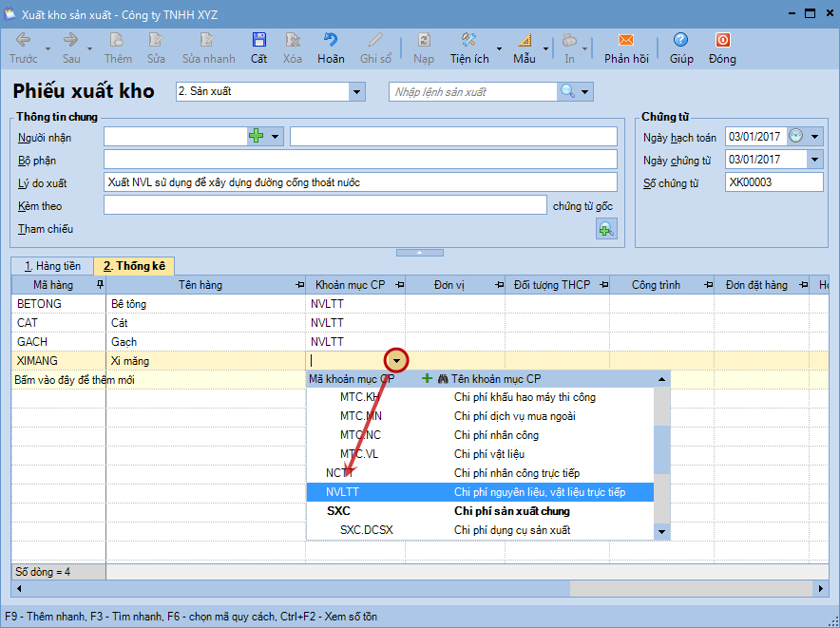The image size is (840, 628).
Task: Open the Tiện ích tools icon
Action: pos(469,41)
